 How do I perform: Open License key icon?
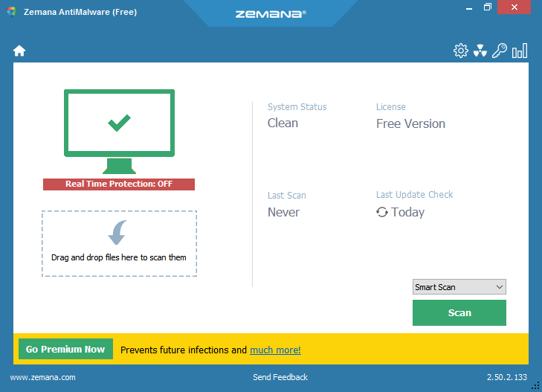500,51
